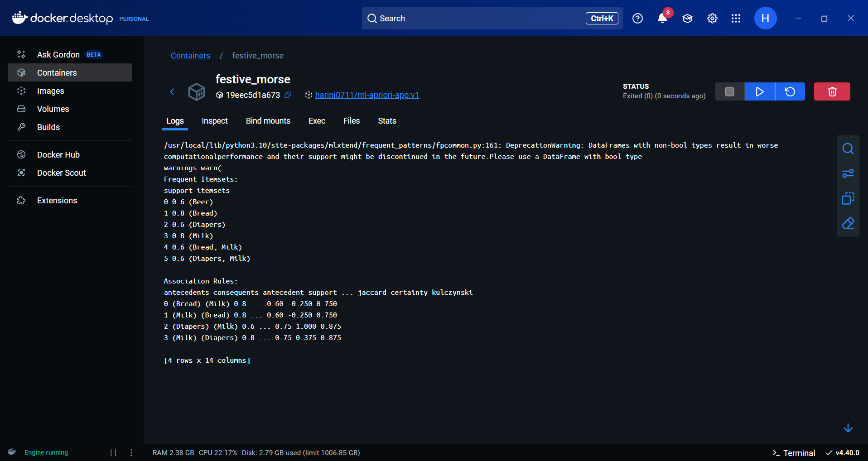Open the apps grid menu

pyautogui.click(x=736, y=18)
